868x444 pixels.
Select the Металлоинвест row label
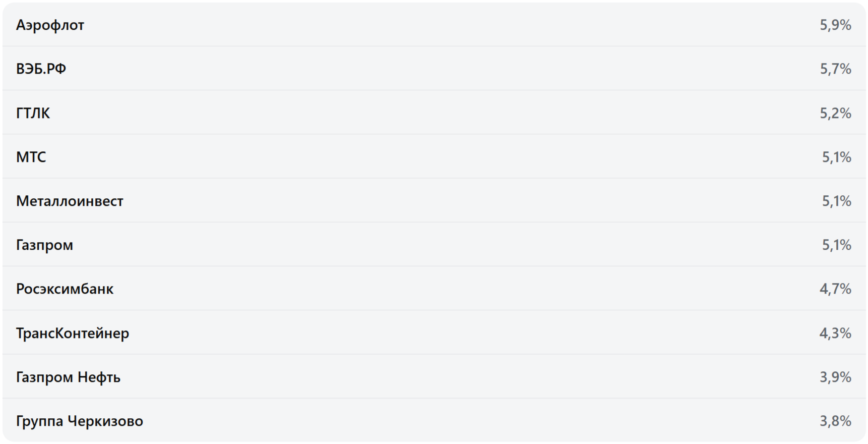tap(70, 201)
